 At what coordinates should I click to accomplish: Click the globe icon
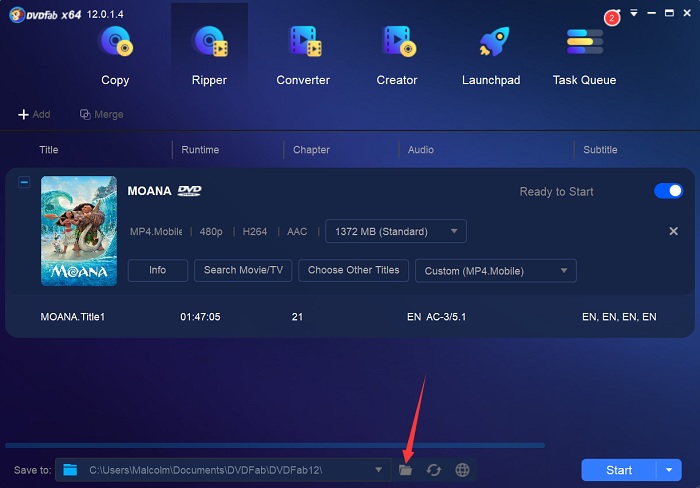(462, 470)
